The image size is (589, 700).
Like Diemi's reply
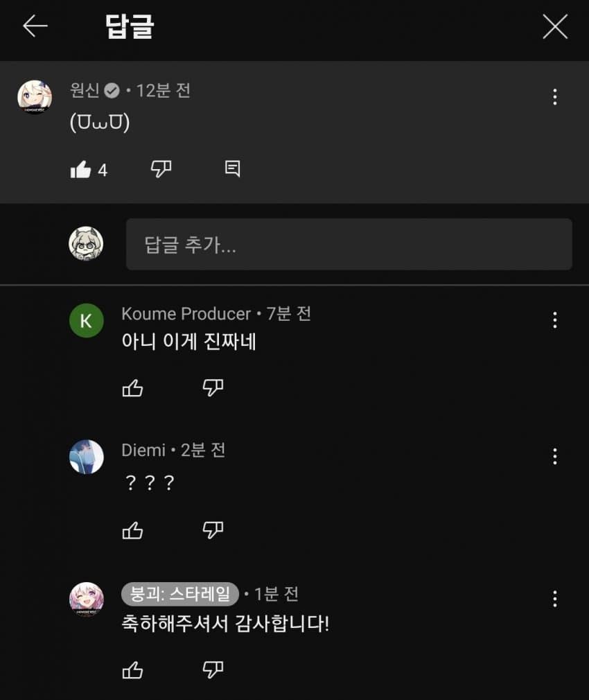click(132, 531)
